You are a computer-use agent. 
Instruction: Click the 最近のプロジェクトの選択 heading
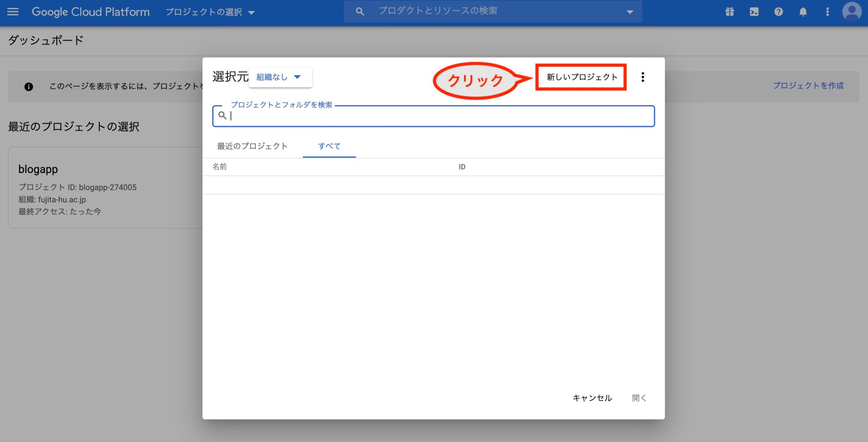point(74,127)
